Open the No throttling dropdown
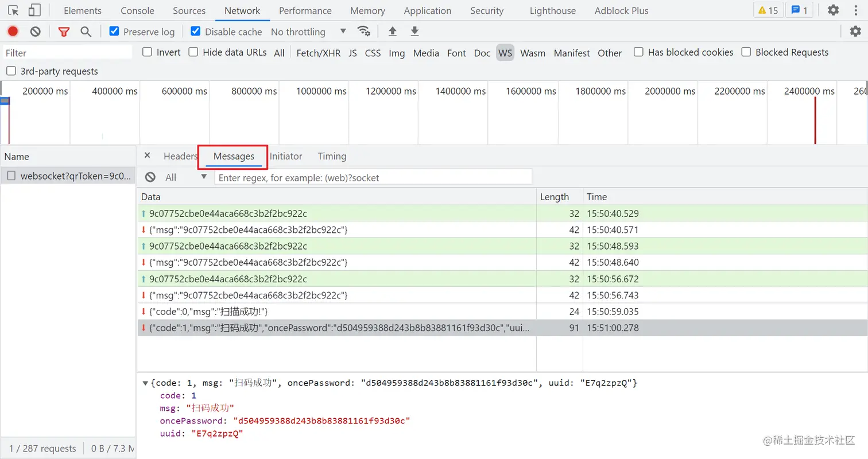868x459 pixels. 309,32
